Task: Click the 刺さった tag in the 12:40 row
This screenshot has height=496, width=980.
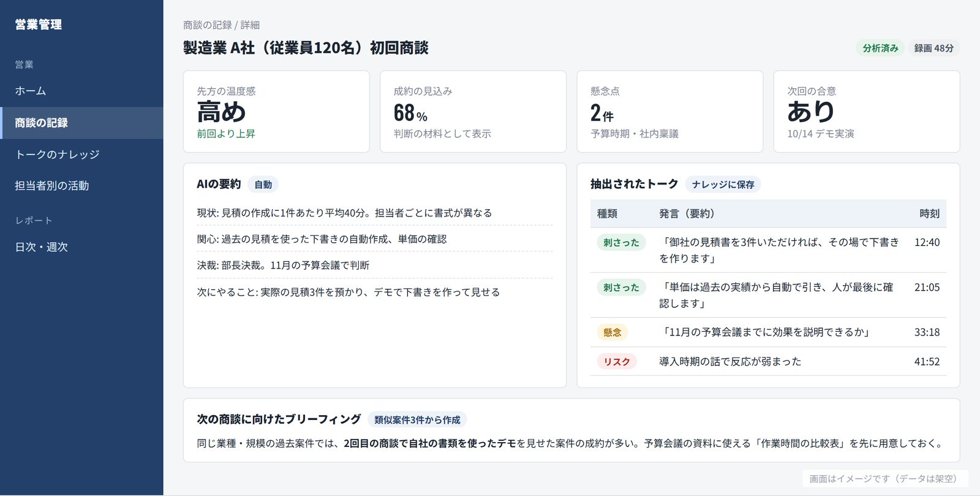Action: click(621, 243)
